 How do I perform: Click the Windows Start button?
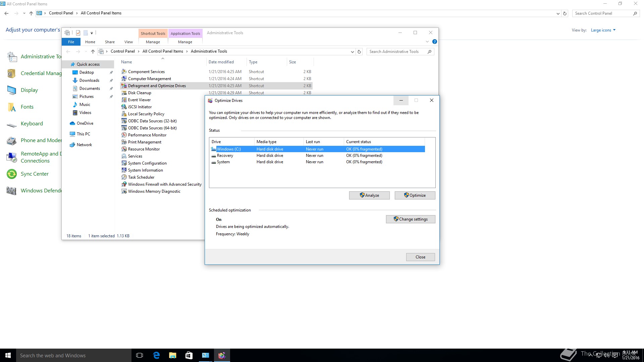(8, 355)
